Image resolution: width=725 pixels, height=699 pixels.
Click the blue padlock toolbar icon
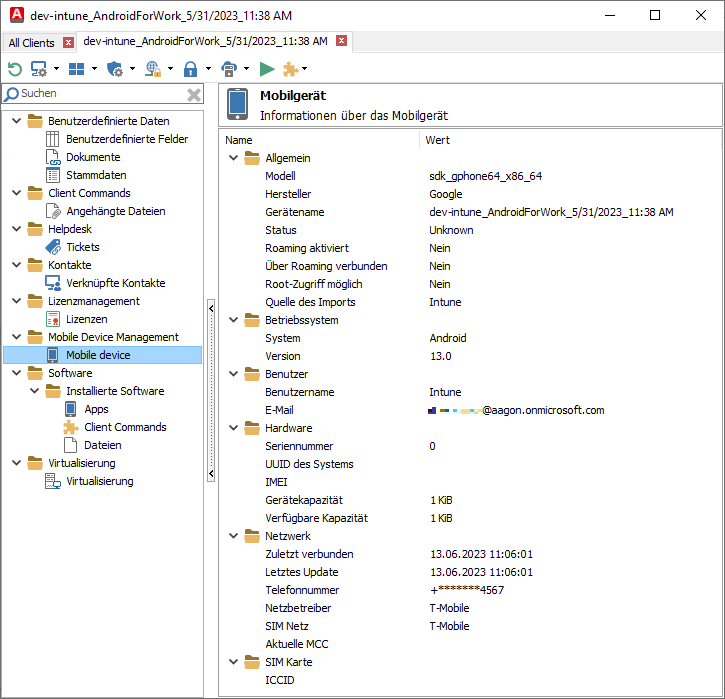click(x=190, y=69)
